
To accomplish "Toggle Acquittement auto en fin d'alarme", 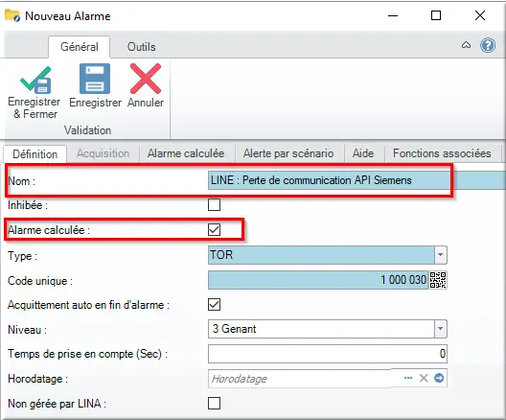I will (x=215, y=304).
